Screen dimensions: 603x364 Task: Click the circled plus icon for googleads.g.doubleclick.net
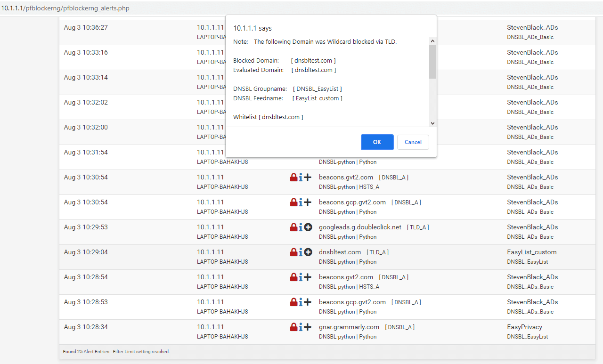[308, 227]
